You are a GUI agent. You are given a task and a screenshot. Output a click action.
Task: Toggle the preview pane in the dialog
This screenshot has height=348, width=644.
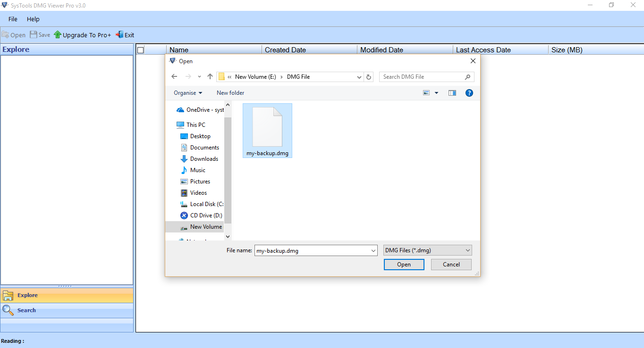click(452, 92)
